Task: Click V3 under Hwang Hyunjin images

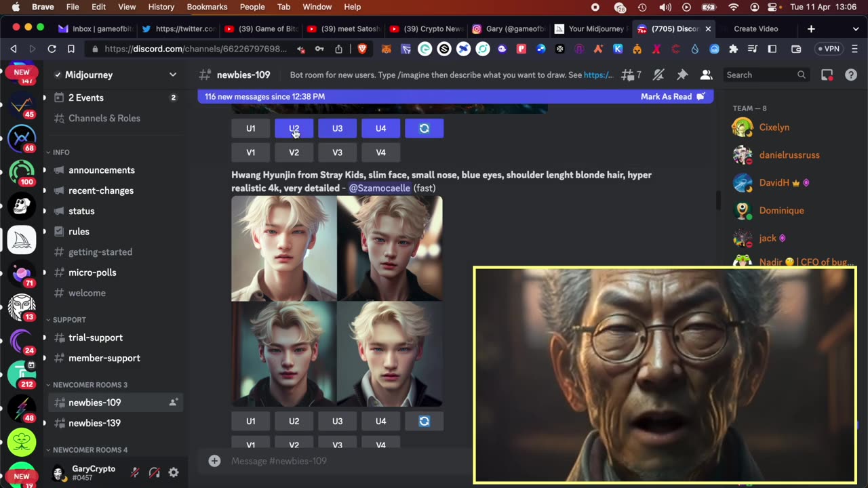Action: [337, 445]
